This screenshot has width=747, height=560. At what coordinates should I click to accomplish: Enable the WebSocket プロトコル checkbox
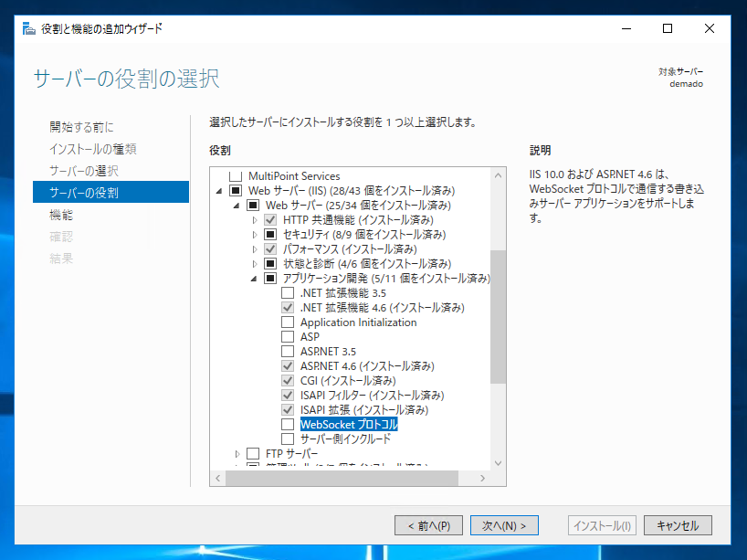(288, 424)
